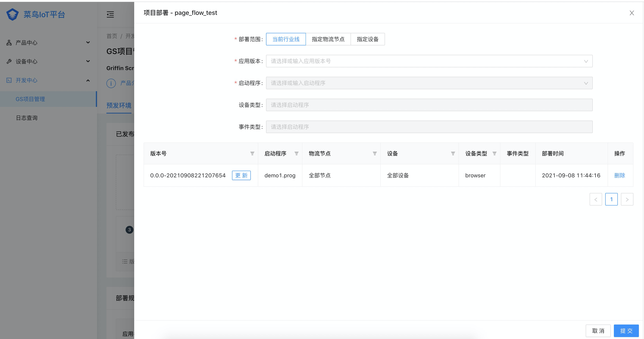The image size is (644, 339).
Task: Go to 日志查询 menu item
Action: (x=27, y=118)
